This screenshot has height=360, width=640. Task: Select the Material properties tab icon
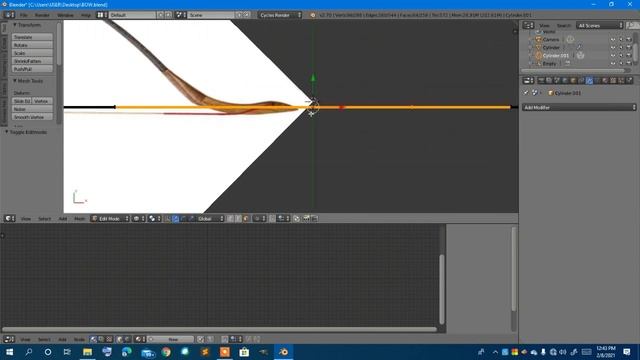605,80
